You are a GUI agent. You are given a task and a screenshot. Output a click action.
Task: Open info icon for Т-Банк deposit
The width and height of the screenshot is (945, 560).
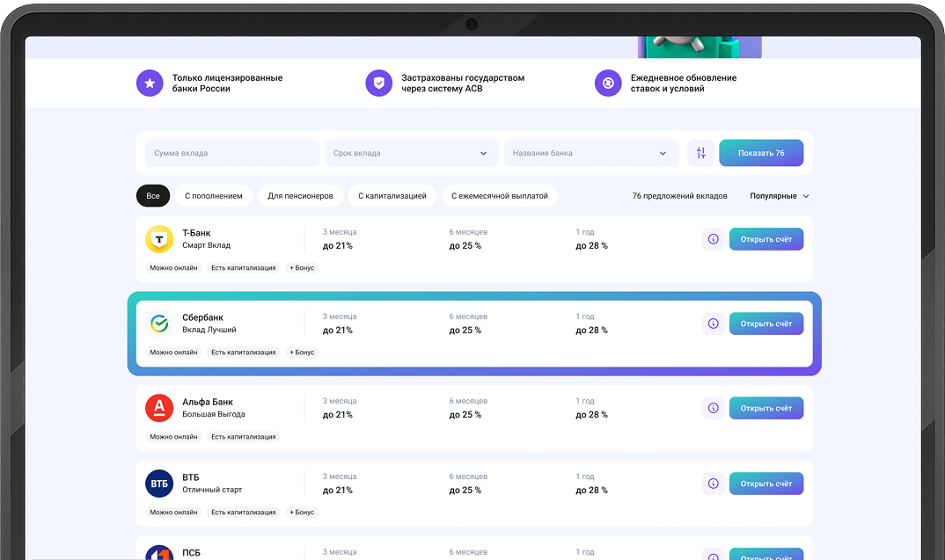tap(713, 239)
